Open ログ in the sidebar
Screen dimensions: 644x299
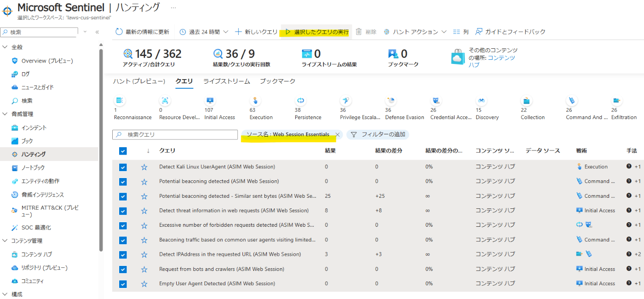coord(25,74)
